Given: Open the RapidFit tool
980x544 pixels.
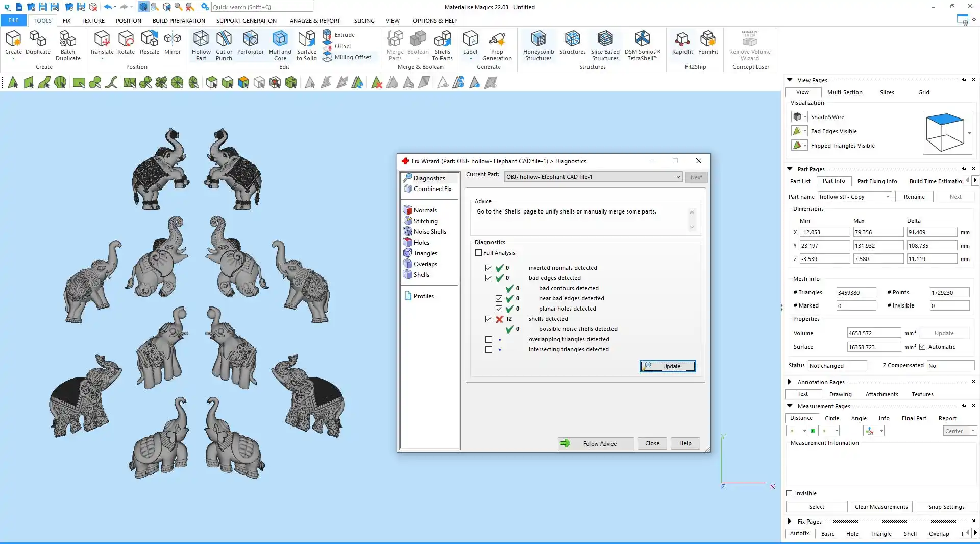Looking at the screenshot, I should [x=682, y=42].
